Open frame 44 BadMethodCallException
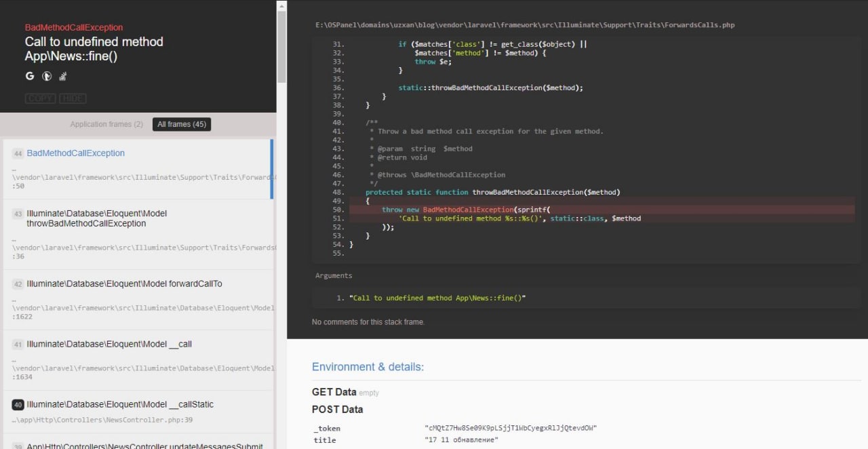The image size is (868, 449). point(75,153)
